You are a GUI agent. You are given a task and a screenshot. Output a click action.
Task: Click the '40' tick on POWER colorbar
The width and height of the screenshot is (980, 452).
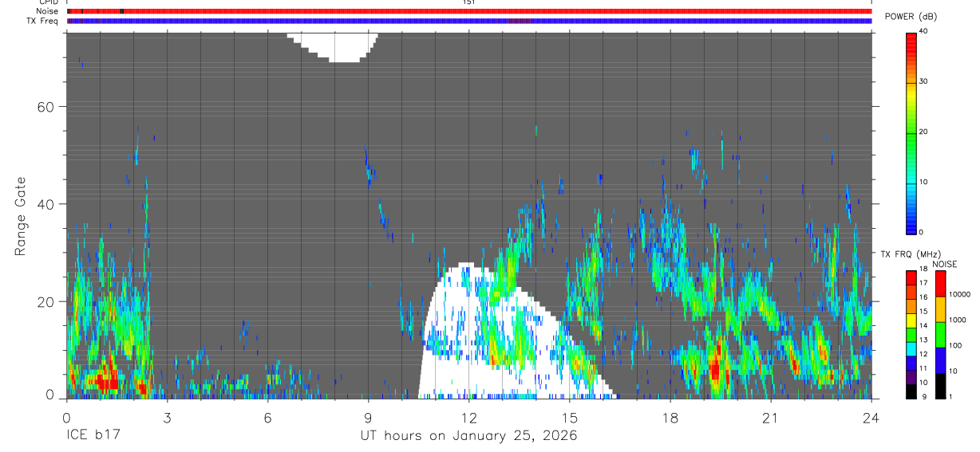(923, 31)
